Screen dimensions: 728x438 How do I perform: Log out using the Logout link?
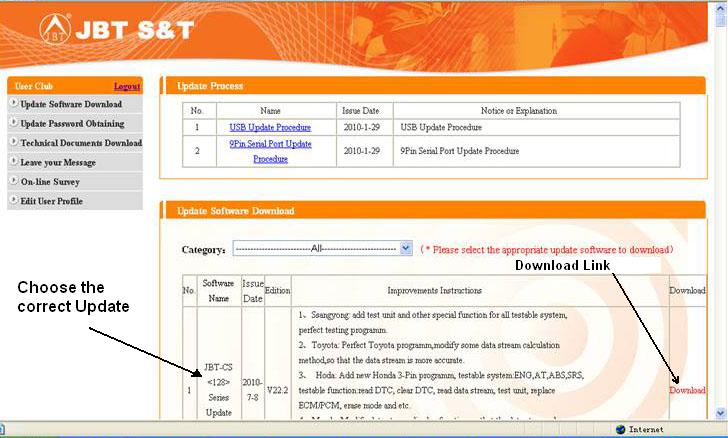click(127, 87)
